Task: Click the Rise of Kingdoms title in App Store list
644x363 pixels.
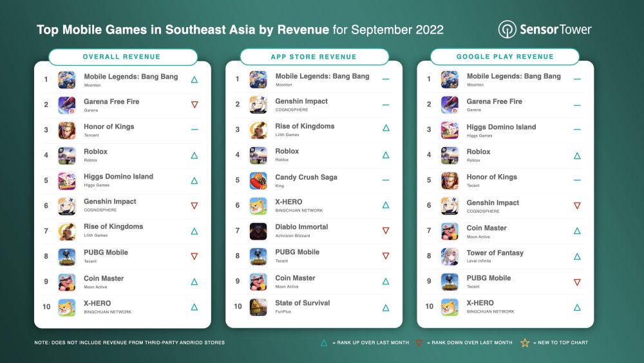Action: tap(305, 126)
